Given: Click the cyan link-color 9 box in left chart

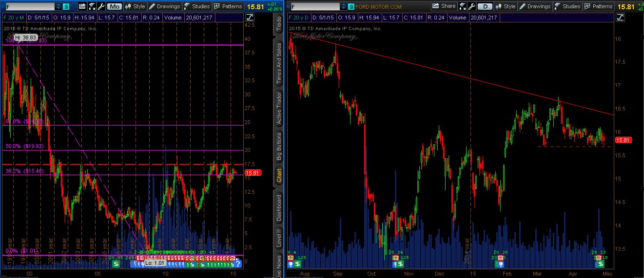Looking at the screenshot, I should (x=66, y=6).
